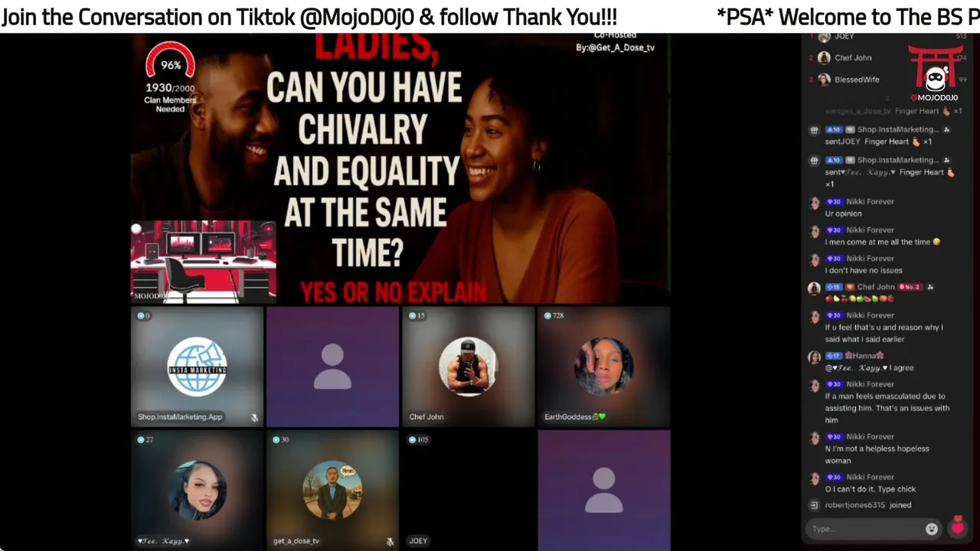Open Chef John's avatar in top viewers list
Image resolution: width=980 pixels, height=551 pixels.
click(x=824, y=57)
